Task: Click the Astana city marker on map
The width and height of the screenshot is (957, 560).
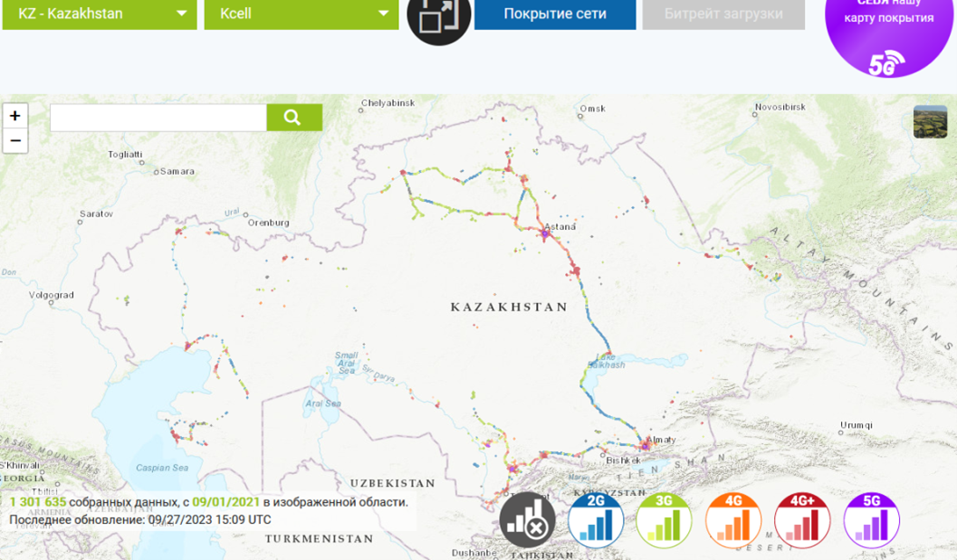Action: point(545,234)
